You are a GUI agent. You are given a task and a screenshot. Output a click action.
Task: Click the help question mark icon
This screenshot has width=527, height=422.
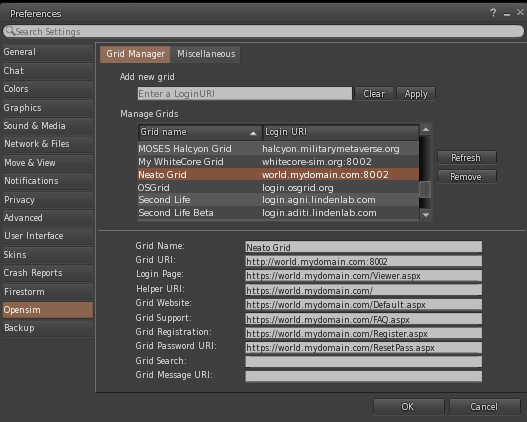click(493, 13)
